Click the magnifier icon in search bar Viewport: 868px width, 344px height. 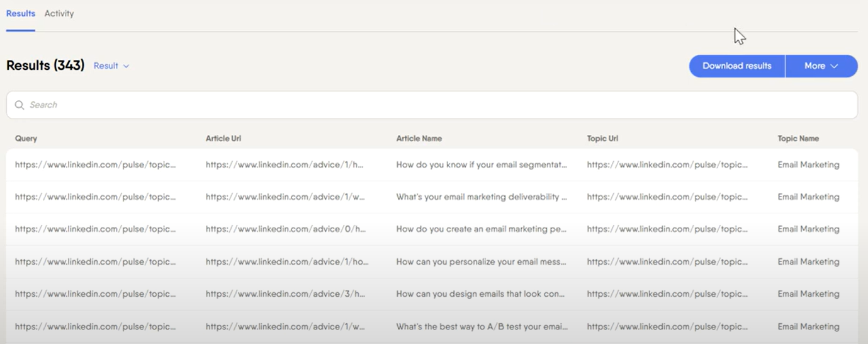(x=20, y=105)
